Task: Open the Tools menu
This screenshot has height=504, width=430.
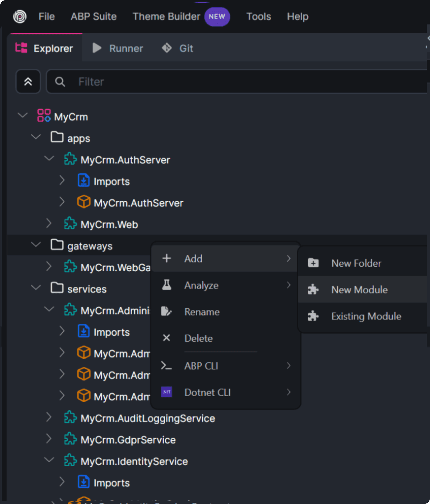Action: pyautogui.click(x=259, y=17)
